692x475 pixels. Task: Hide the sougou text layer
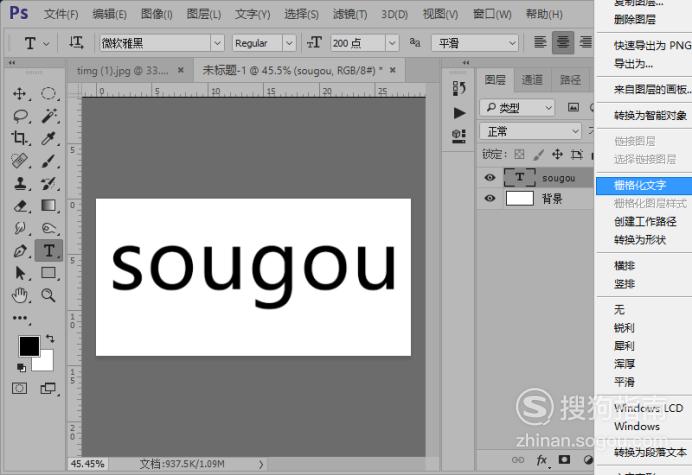[x=489, y=177]
